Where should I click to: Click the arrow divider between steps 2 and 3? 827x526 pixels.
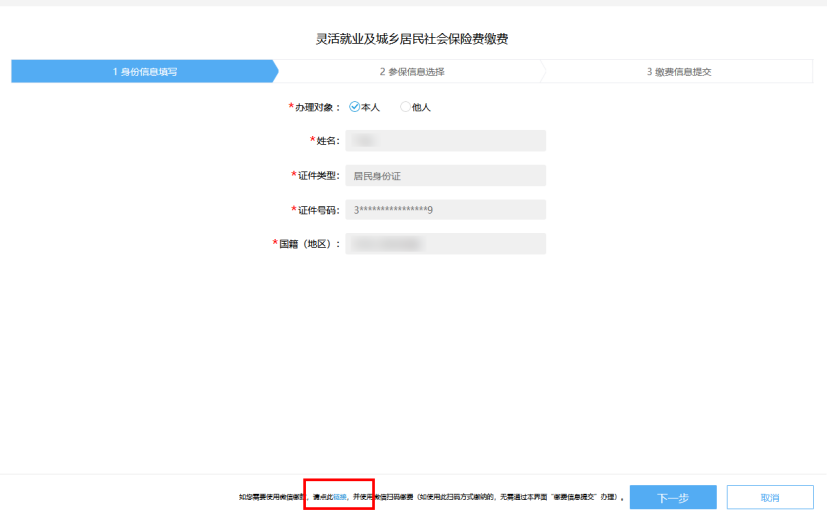[543, 72]
